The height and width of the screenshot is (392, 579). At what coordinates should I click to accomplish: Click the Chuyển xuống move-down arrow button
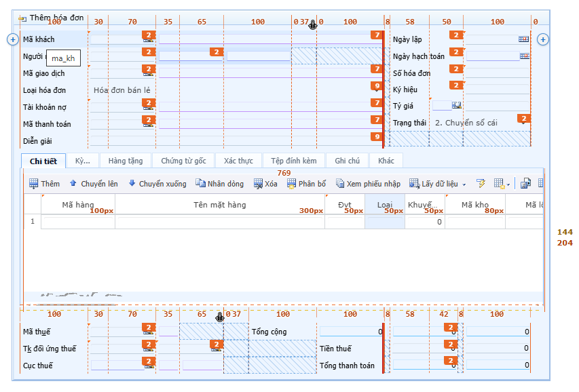click(157, 183)
